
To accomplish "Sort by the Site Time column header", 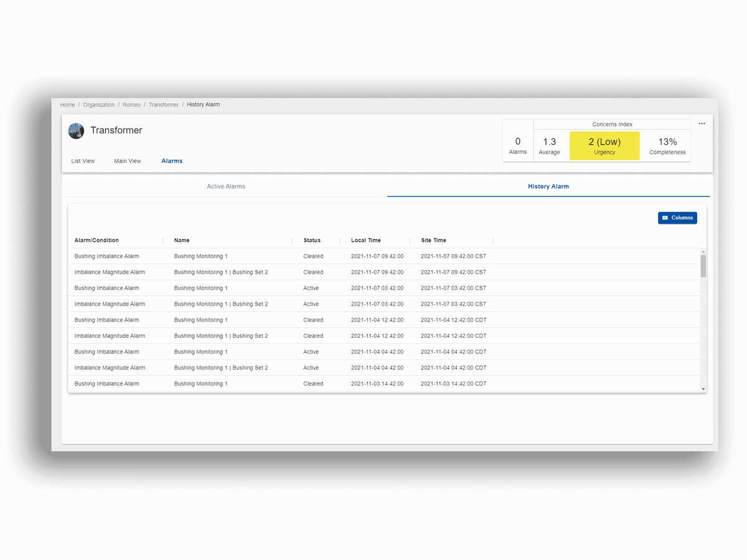I will pos(433,240).
